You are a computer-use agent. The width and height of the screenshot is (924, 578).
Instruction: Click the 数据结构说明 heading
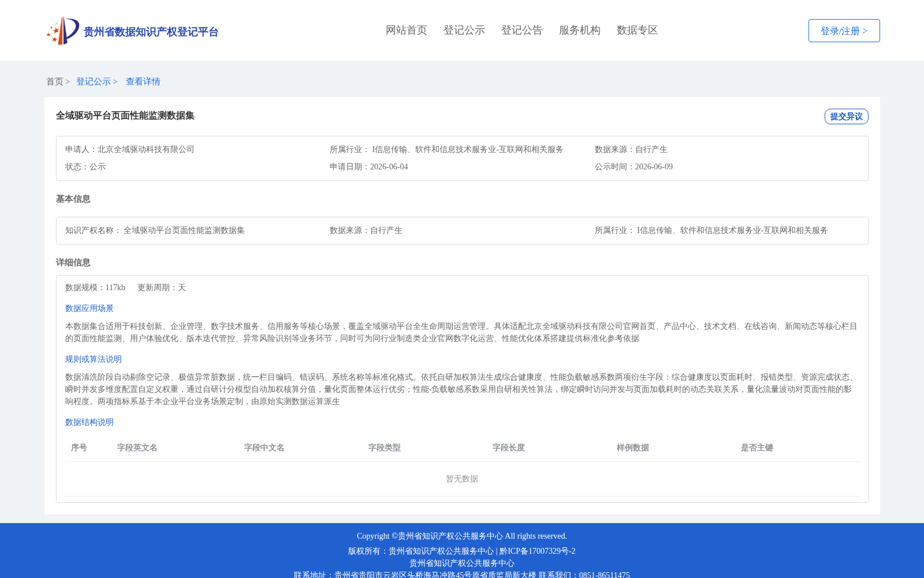click(x=90, y=422)
